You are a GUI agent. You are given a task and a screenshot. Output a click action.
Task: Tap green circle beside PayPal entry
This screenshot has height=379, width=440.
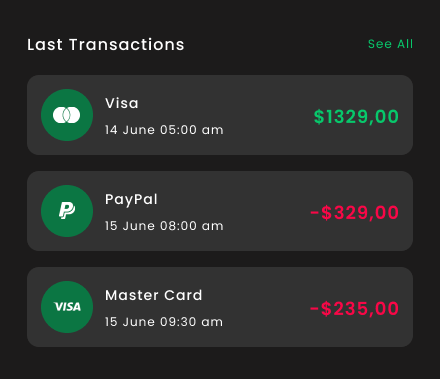coord(67,211)
